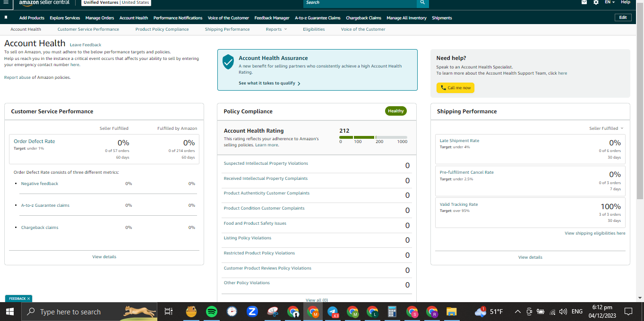
Task: Open Shipments in favorites bar
Action: 442,18
